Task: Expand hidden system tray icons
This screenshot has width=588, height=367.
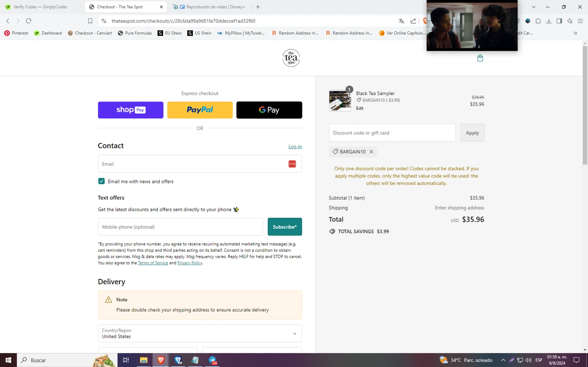Action: (503, 360)
